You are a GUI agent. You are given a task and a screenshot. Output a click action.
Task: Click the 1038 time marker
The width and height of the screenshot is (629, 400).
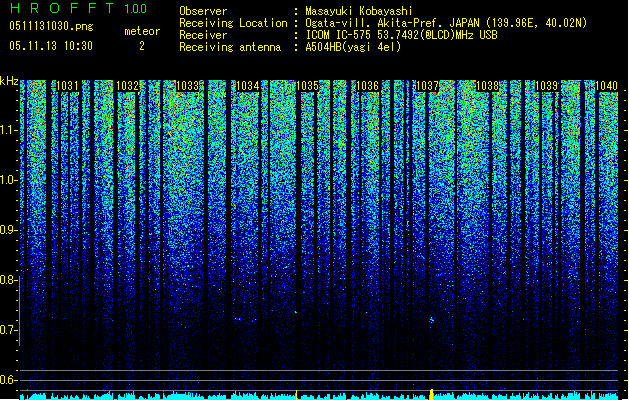pyautogui.click(x=487, y=86)
